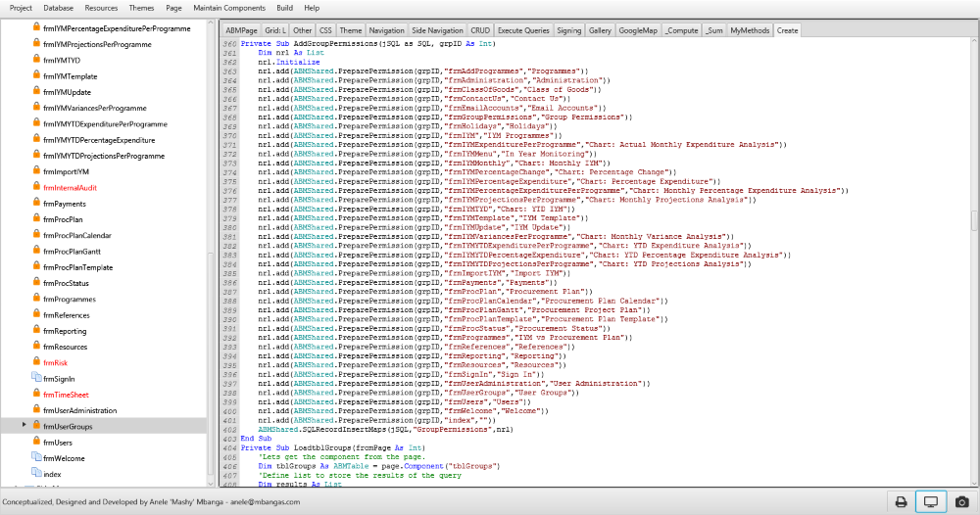
Task: Click the project tree scroll down arrow
Action: point(210,483)
